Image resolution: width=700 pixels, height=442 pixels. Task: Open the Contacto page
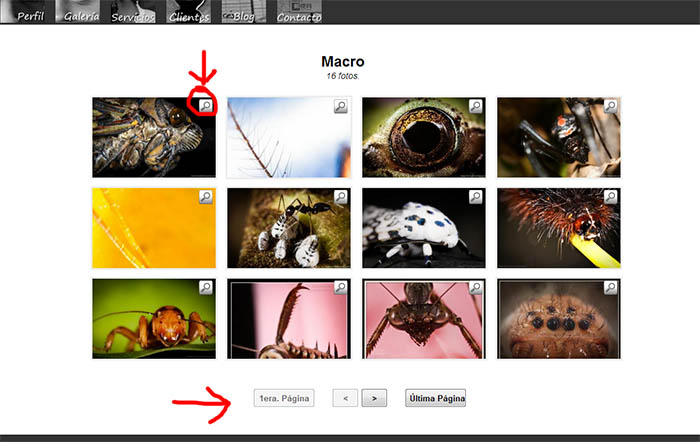(299, 12)
